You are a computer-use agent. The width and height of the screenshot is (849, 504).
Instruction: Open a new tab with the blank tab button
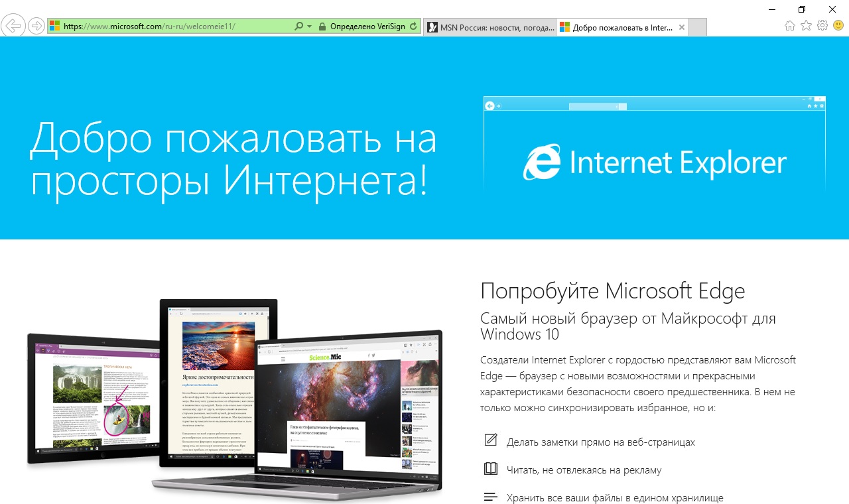click(x=698, y=27)
